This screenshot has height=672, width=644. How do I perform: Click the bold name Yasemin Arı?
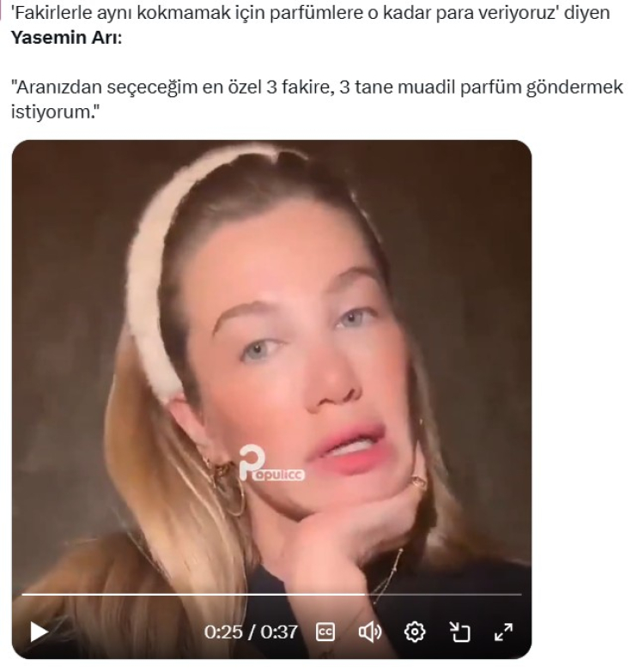coord(65,38)
